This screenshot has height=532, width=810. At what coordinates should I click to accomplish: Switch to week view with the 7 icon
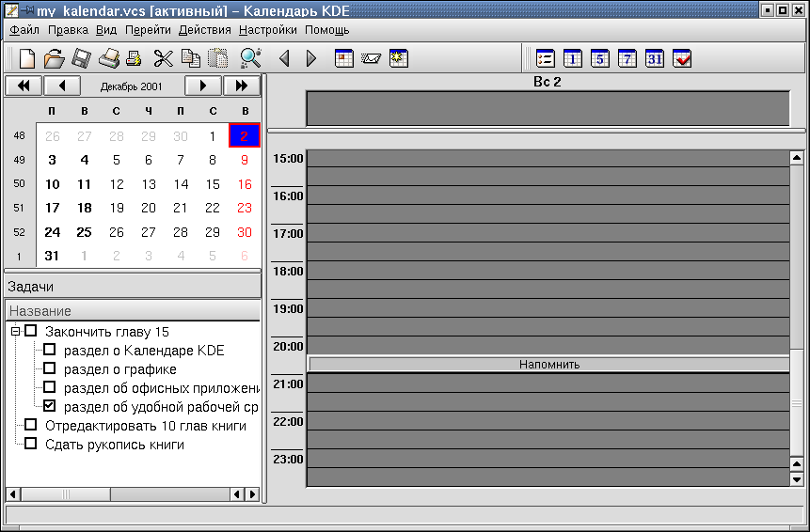pyautogui.click(x=627, y=58)
